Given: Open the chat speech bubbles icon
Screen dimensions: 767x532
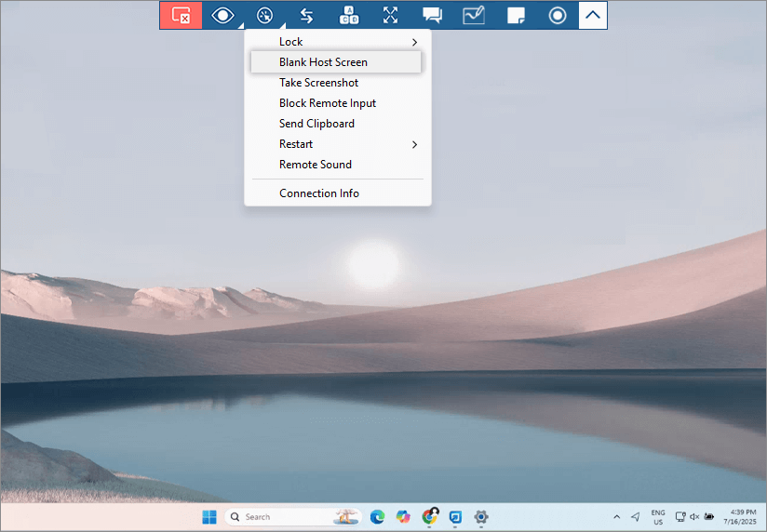Looking at the screenshot, I should (432, 15).
